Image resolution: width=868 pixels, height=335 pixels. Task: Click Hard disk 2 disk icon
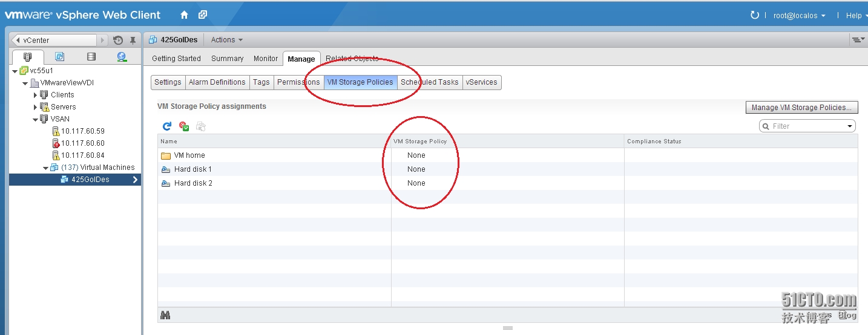point(166,183)
